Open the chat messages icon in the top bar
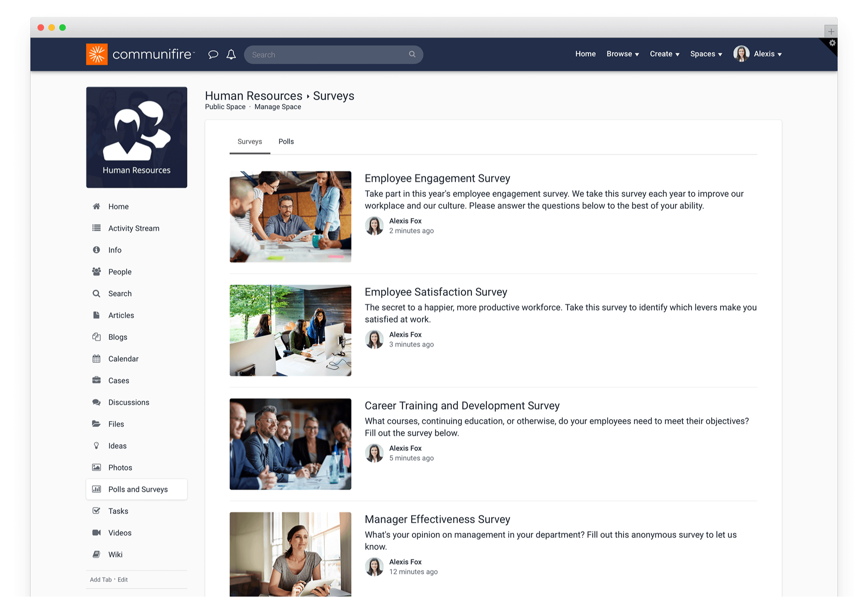 point(214,54)
